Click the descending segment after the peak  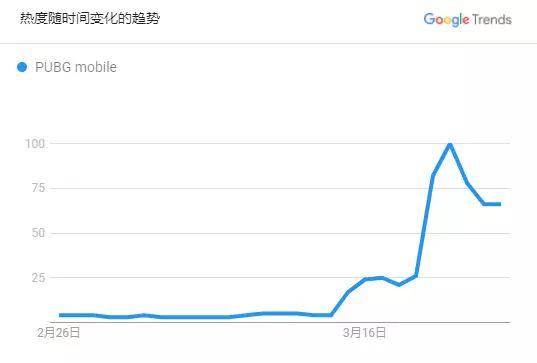click(x=459, y=164)
